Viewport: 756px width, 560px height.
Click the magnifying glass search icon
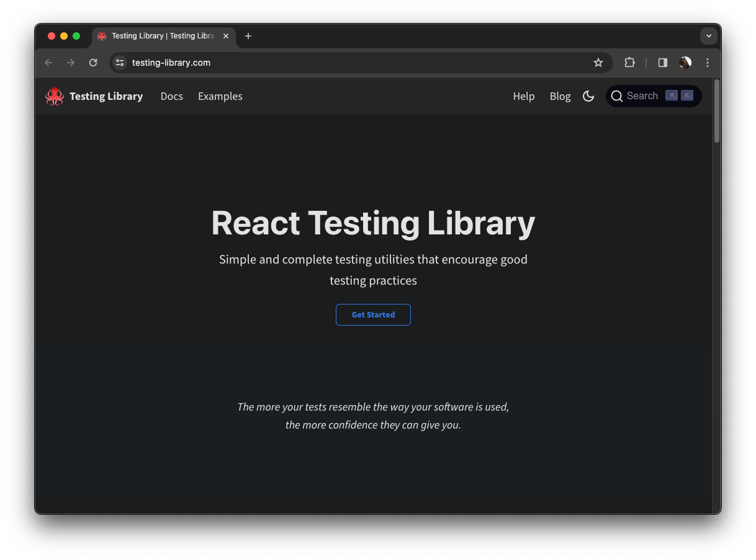coord(616,96)
